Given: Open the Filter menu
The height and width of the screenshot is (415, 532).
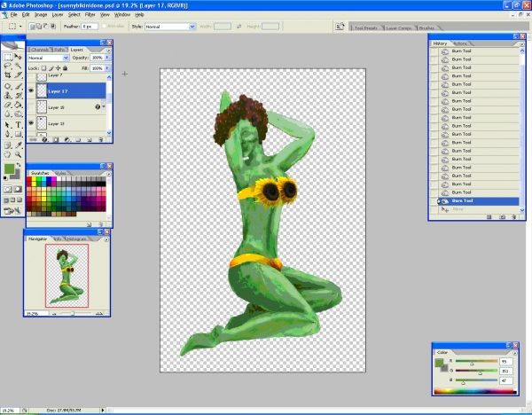Looking at the screenshot, I should (x=90, y=14).
